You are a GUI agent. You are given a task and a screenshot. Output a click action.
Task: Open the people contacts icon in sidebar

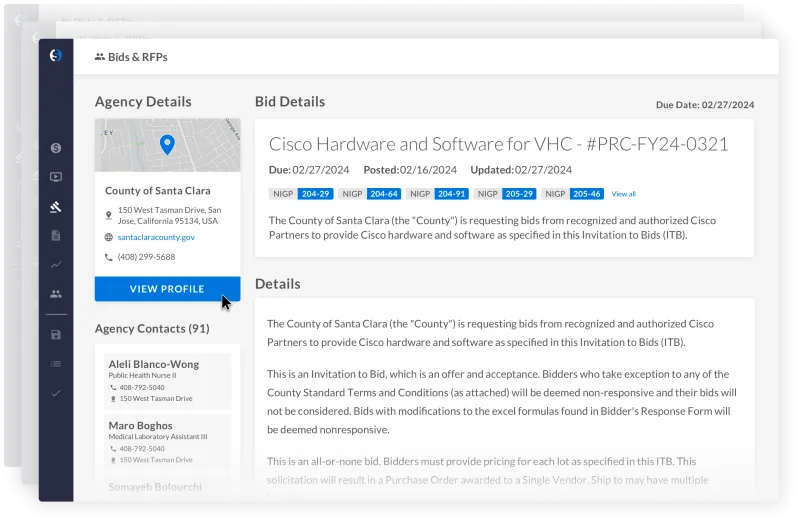(x=56, y=294)
